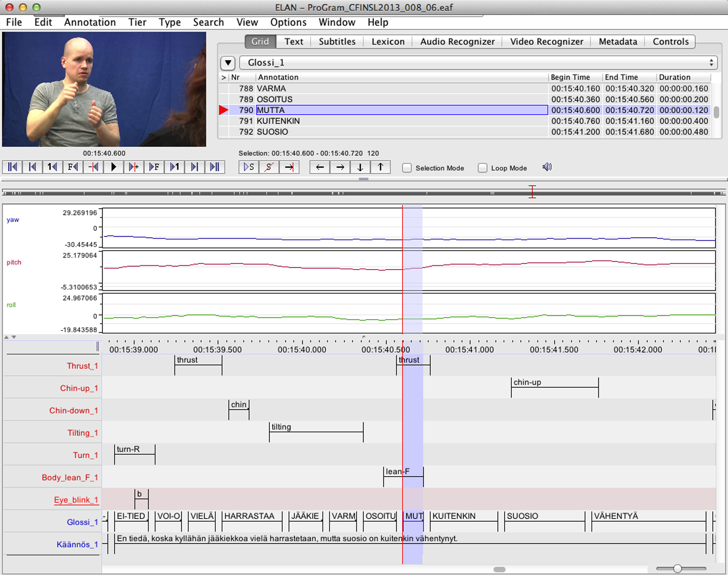The width and height of the screenshot is (728, 575).
Task: Go to the next annotation with the right arrow
Action: [x=340, y=167]
